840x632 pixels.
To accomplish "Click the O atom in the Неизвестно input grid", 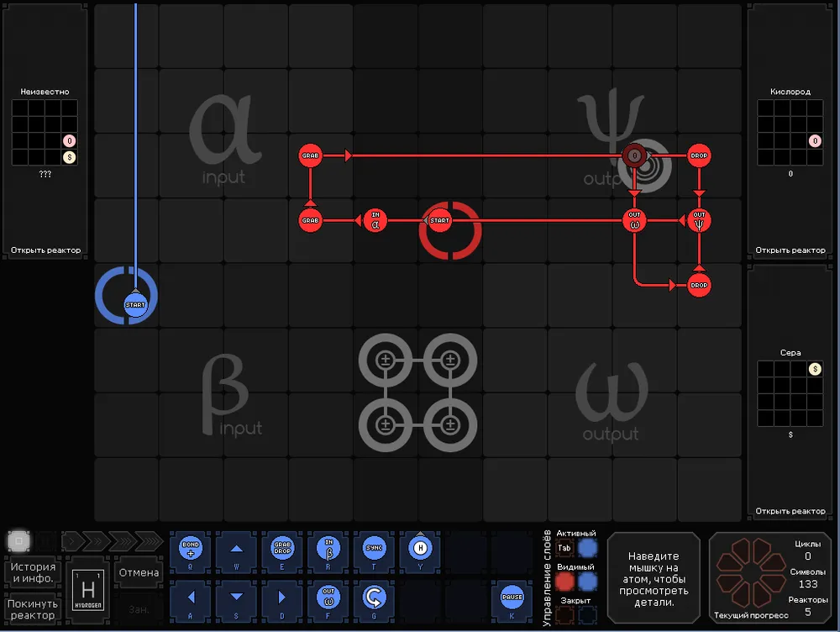I will click(x=69, y=141).
